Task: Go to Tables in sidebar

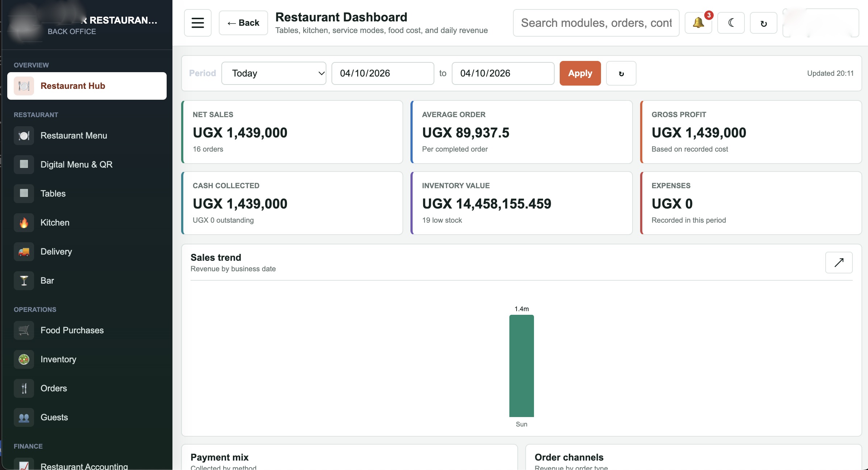Action: click(x=87, y=194)
